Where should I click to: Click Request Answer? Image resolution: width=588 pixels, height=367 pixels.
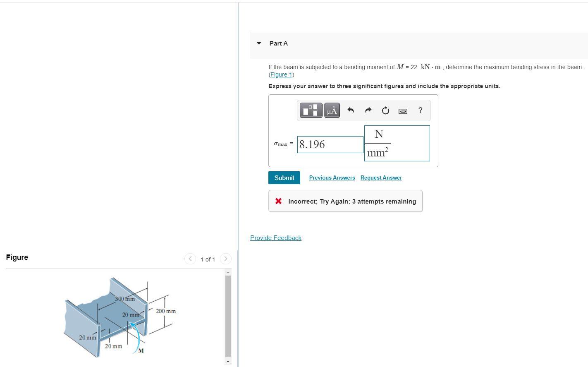[x=381, y=178]
